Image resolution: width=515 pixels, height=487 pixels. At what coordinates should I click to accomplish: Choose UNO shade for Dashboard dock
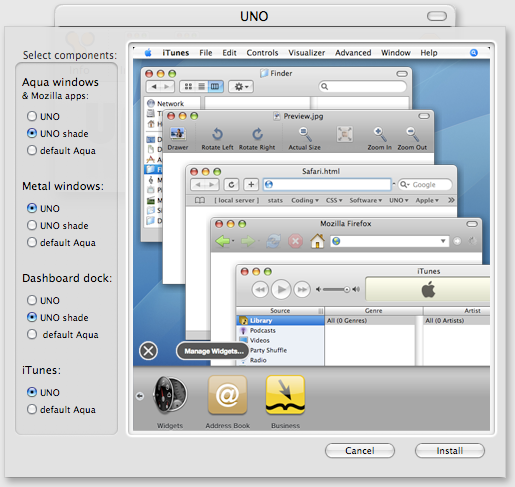click(x=32, y=317)
